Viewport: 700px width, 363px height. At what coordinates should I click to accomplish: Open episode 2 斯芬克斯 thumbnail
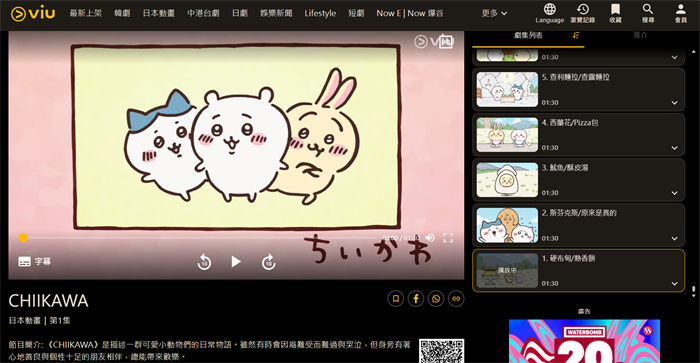[507, 225]
